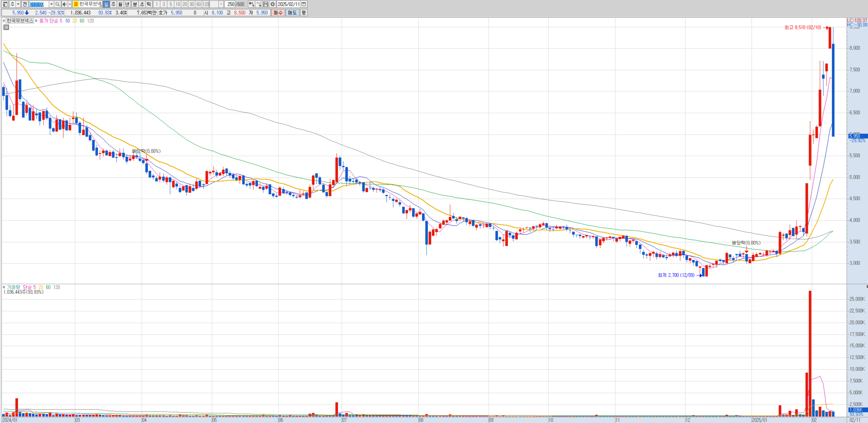Click the stock search magnifier icon

pos(57,4)
